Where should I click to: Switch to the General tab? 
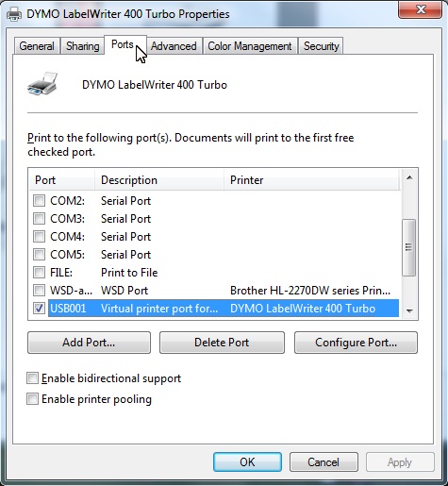point(37,46)
